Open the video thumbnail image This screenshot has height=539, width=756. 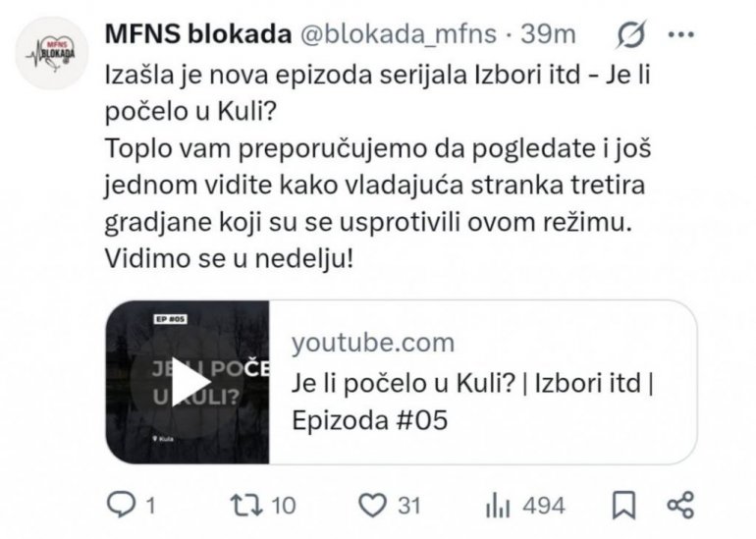[x=188, y=382]
